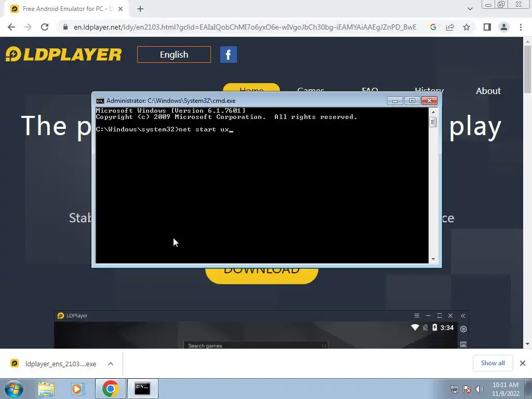Open Action Center flag tray icon
The height and width of the screenshot is (399, 532).
[467, 389]
